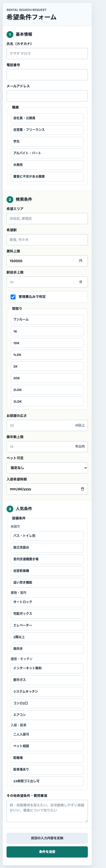Pick the インターネット無料 option
The height and width of the screenshot is (868, 106).
(47, 668)
